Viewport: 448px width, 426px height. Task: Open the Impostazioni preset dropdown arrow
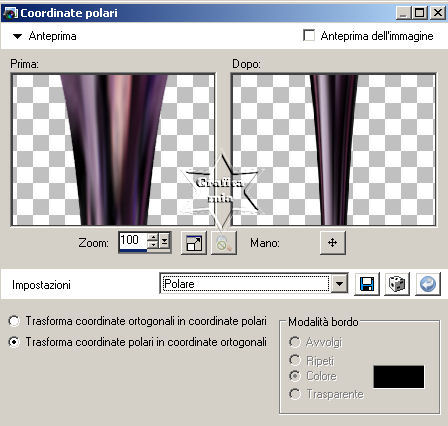click(339, 284)
